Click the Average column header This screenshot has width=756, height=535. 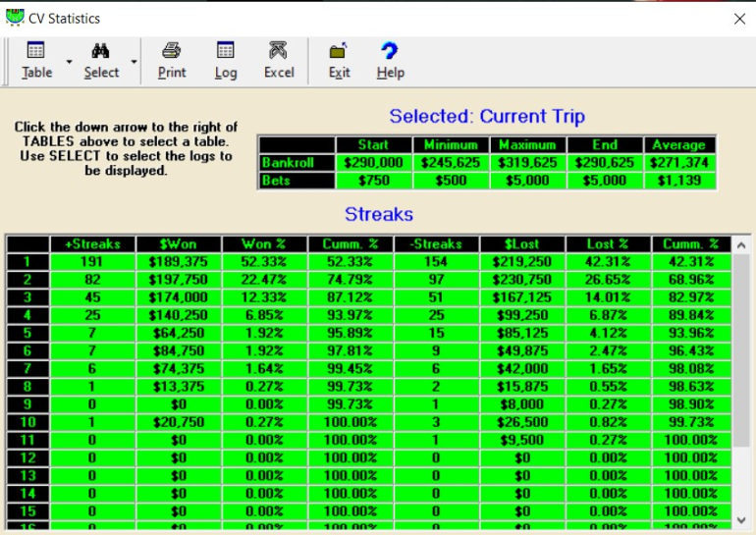click(x=678, y=144)
